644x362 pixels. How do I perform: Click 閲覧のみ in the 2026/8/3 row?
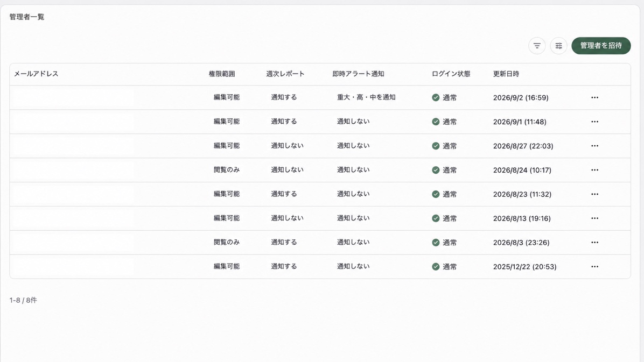click(227, 242)
